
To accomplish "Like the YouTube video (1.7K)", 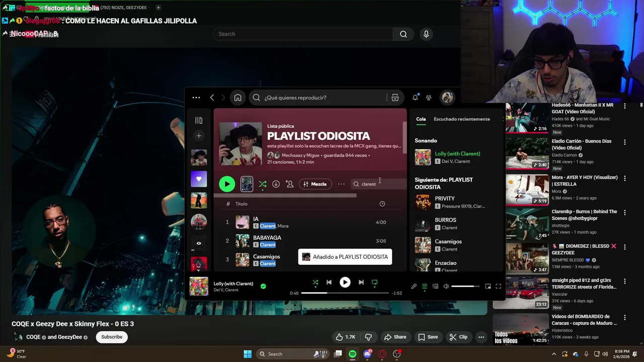I will 346,337.
